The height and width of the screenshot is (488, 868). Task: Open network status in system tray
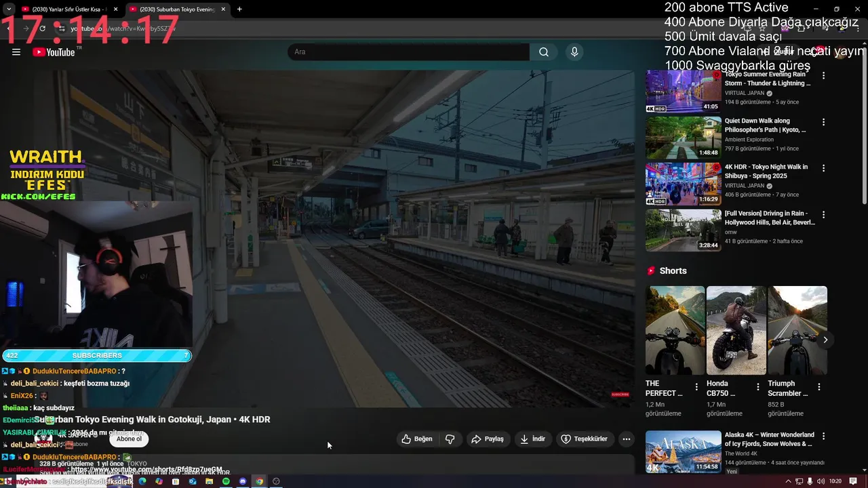pyautogui.click(x=800, y=481)
